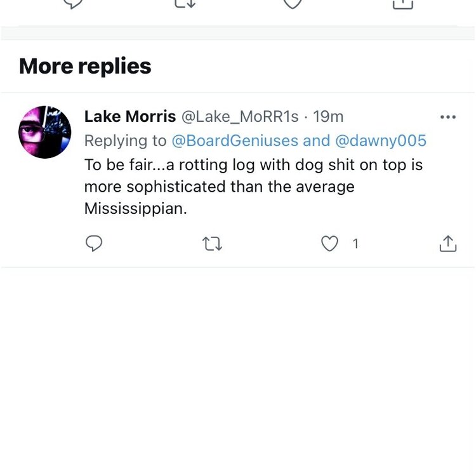Click the cut-off share icon of the tweet above

tap(403, 4)
